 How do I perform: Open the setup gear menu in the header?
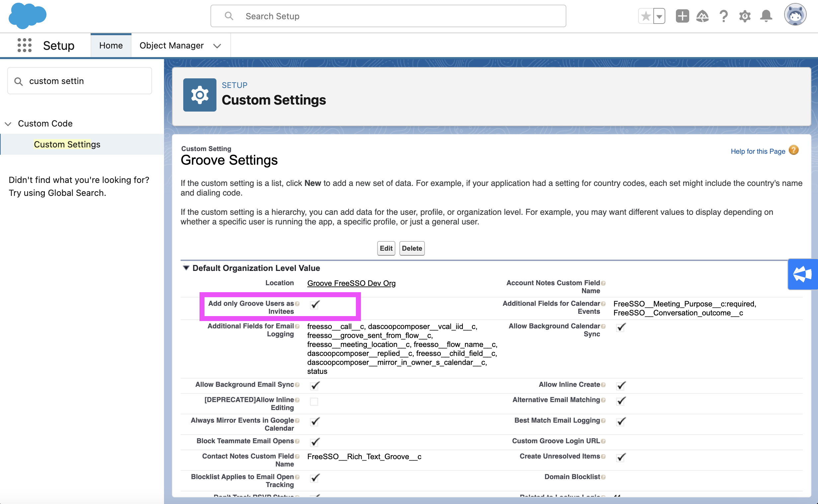[x=745, y=16]
